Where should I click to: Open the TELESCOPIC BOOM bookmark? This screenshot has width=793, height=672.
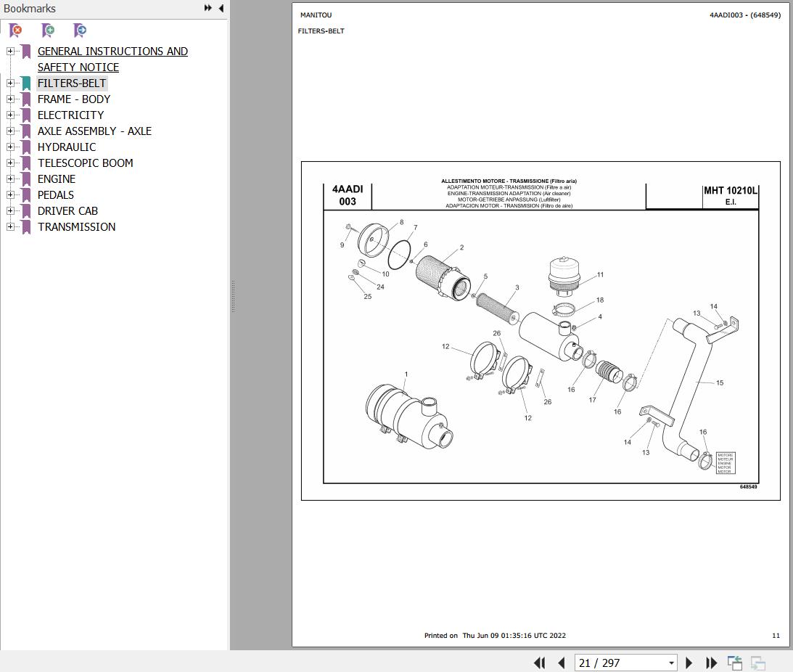point(86,163)
